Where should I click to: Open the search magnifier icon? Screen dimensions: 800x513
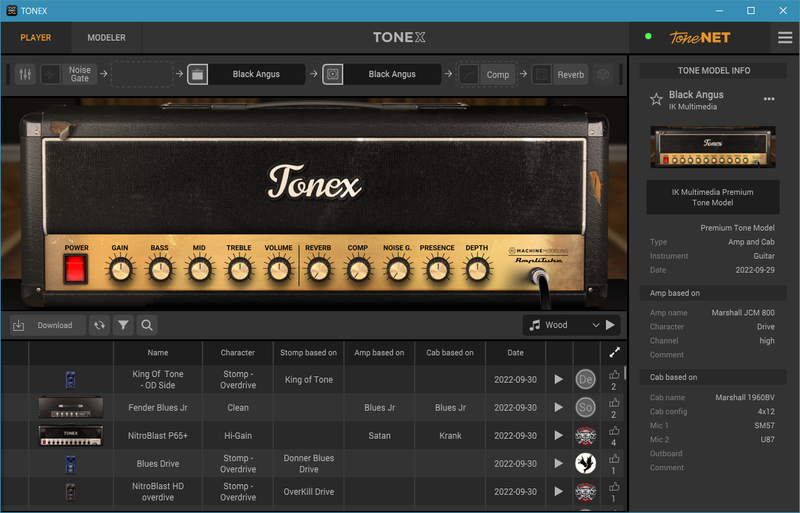[147, 325]
